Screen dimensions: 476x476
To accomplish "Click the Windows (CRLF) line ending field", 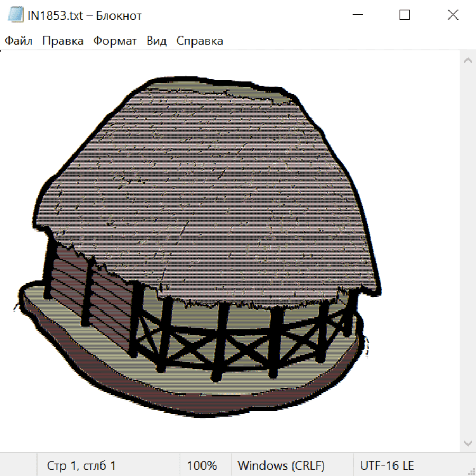I will pyautogui.click(x=281, y=465).
